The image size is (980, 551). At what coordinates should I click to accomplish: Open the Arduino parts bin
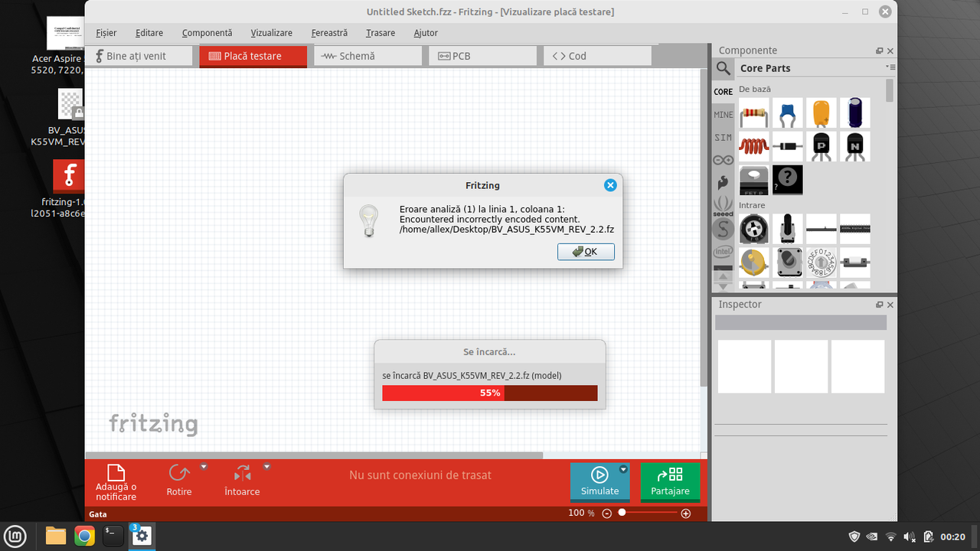724,160
